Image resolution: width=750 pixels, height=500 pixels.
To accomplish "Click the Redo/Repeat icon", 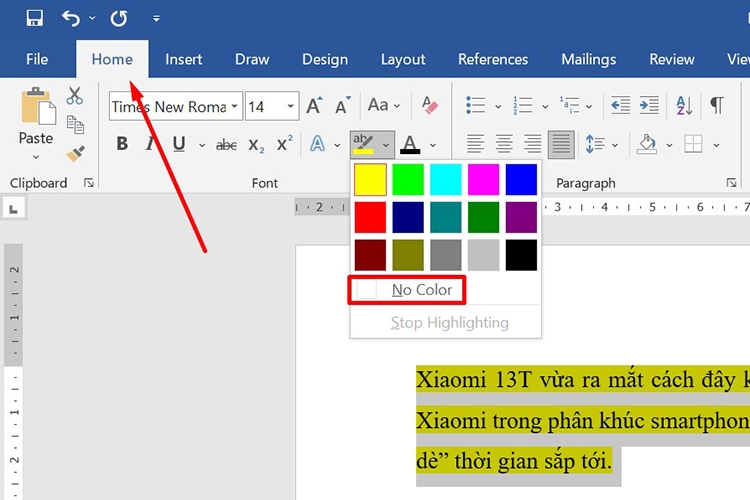I will (x=119, y=18).
